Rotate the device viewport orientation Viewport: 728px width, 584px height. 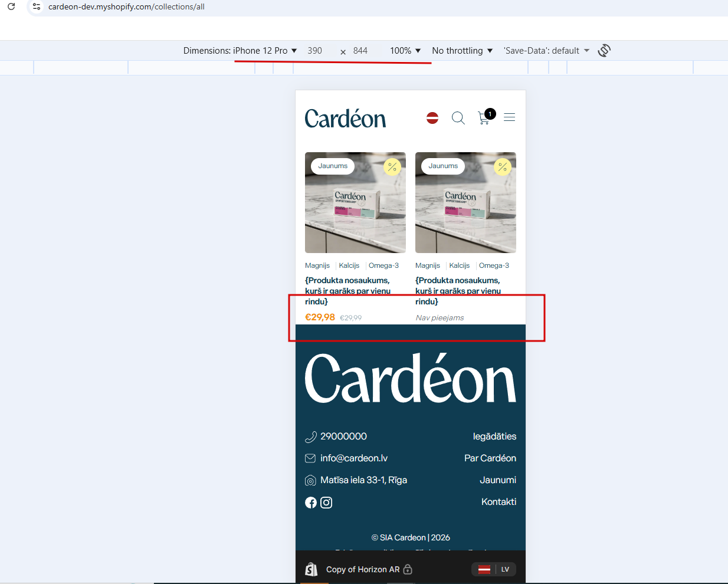[604, 51]
